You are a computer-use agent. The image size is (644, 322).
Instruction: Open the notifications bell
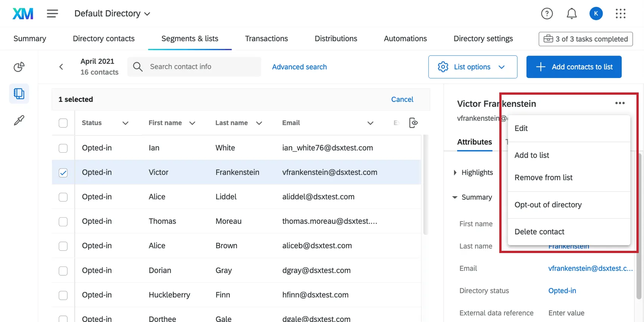pos(571,14)
